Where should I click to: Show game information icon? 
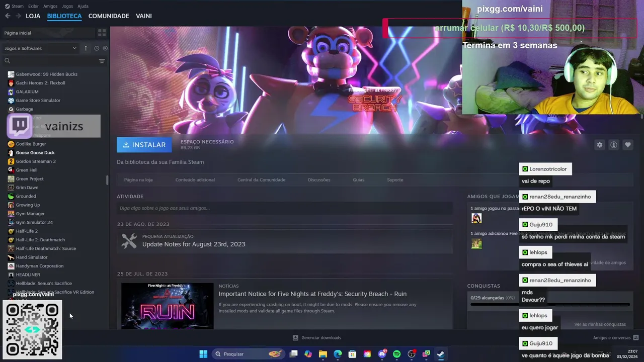614,145
